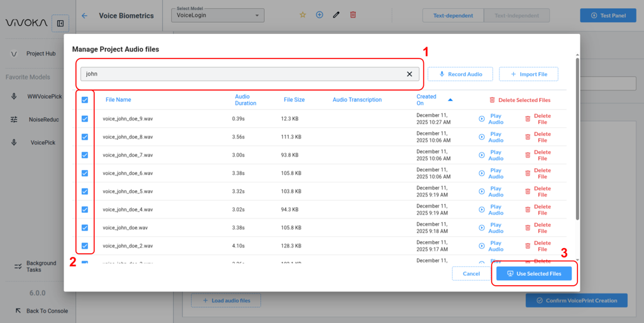This screenshot has height=323, width=644.
Task: Switch to Text-dependent tab
Action: (453, 16)
